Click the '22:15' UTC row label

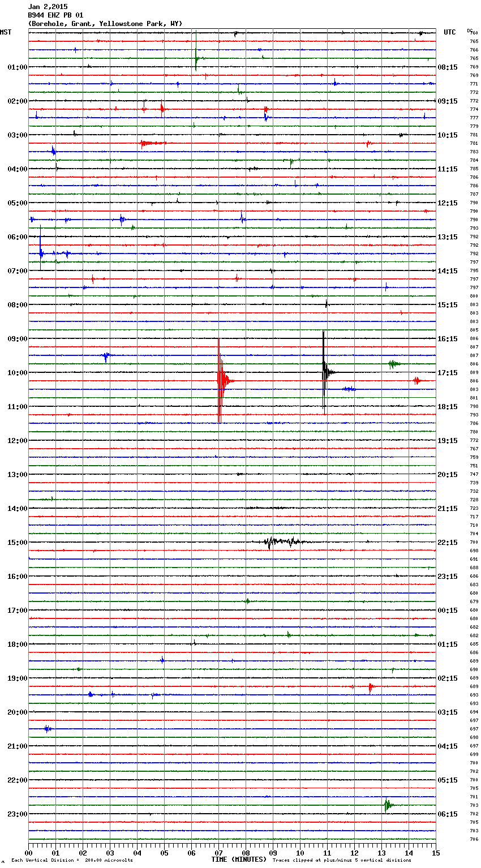coord(448,543)
